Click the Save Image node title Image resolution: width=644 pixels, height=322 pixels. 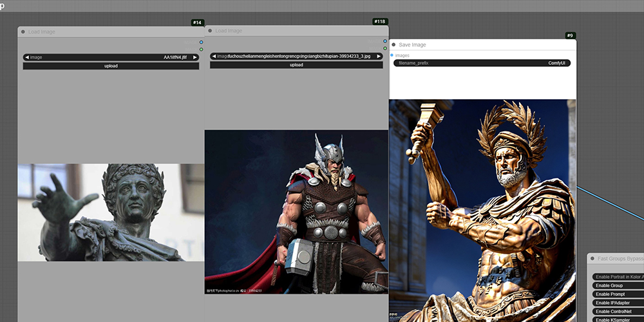point(412,45)
